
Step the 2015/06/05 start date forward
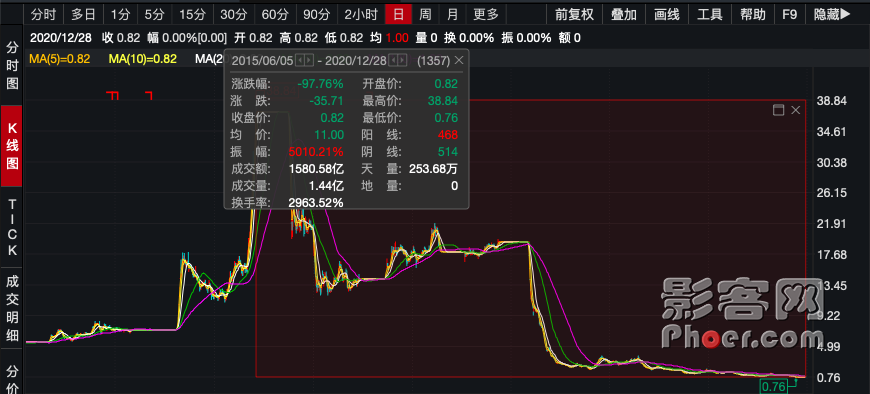(309, 60)
